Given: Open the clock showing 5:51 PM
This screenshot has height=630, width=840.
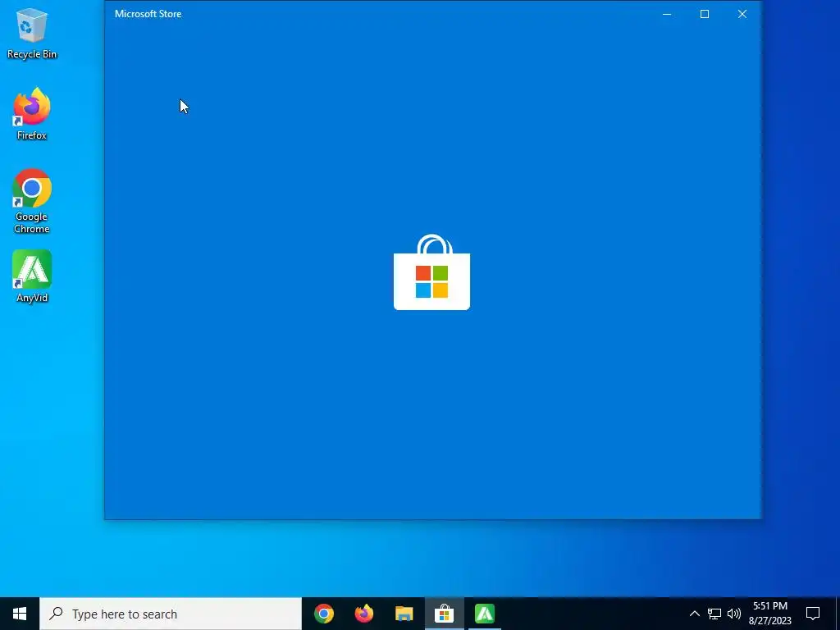Looking at the screenshot, I should 770,614.
